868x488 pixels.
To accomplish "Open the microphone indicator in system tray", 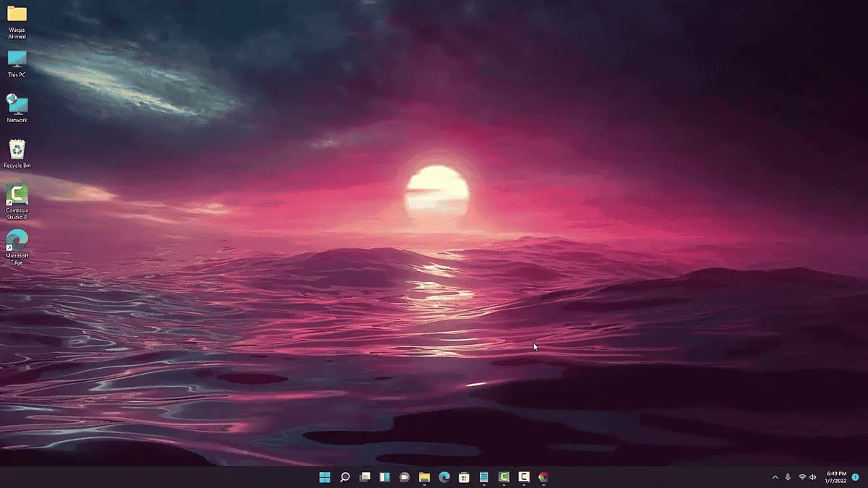I will coord(788,477).
